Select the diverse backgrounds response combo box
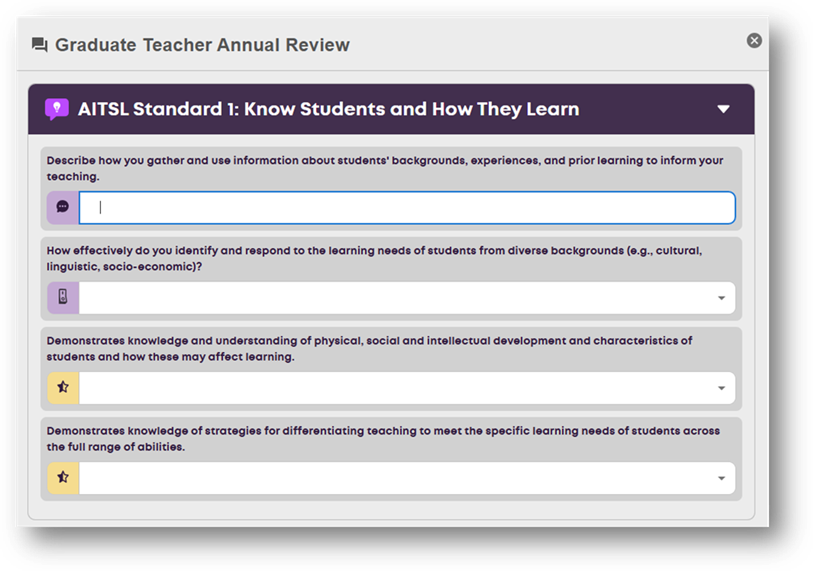 pos(407,298)
